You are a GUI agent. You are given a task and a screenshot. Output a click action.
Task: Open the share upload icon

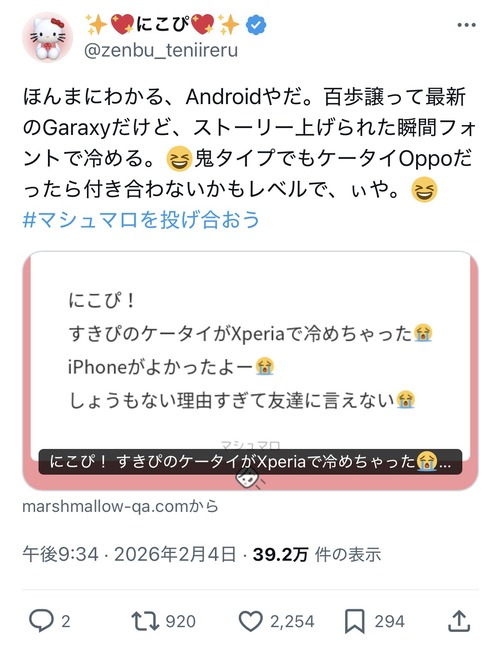pos(458,621)
